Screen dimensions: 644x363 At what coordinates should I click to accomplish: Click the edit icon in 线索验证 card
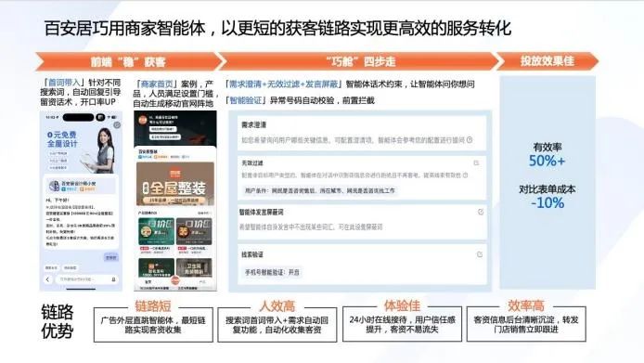click(x=480, y=254)
